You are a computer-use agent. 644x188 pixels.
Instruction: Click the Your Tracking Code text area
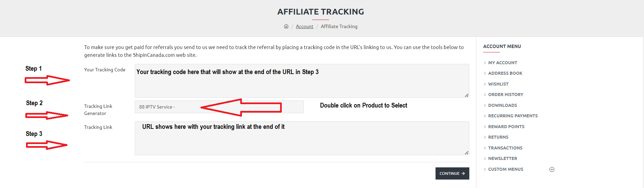tap(302, 85)
